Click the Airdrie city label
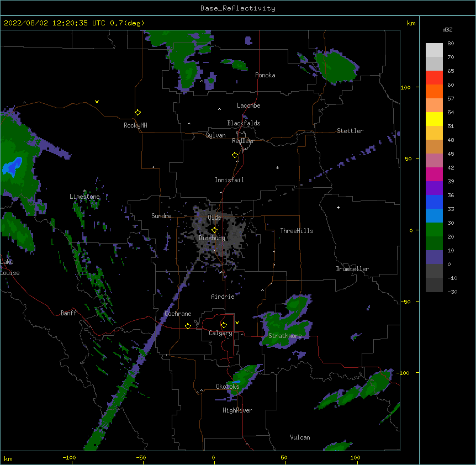The height and width of the screenshot is (465, 476). coord(223,297)
